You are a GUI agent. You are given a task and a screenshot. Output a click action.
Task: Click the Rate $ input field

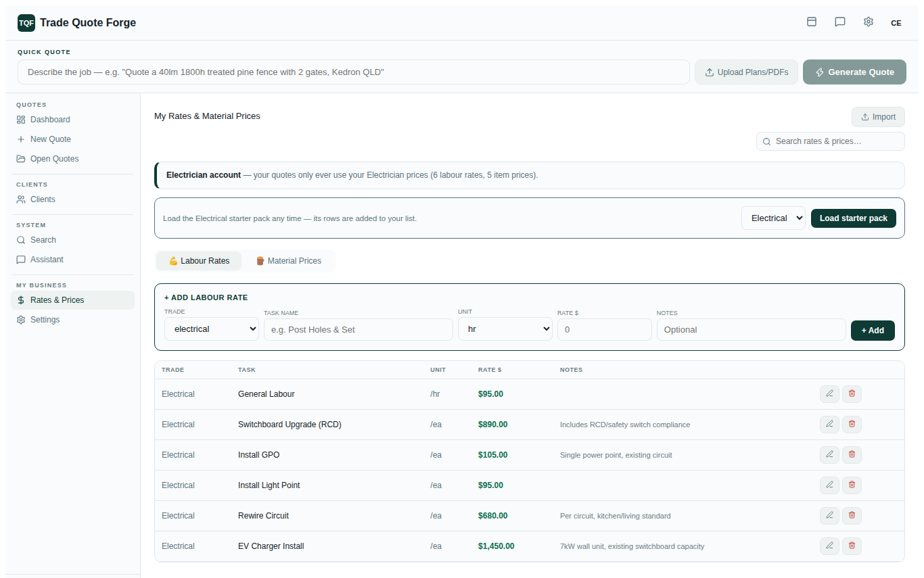pos(605,330)
